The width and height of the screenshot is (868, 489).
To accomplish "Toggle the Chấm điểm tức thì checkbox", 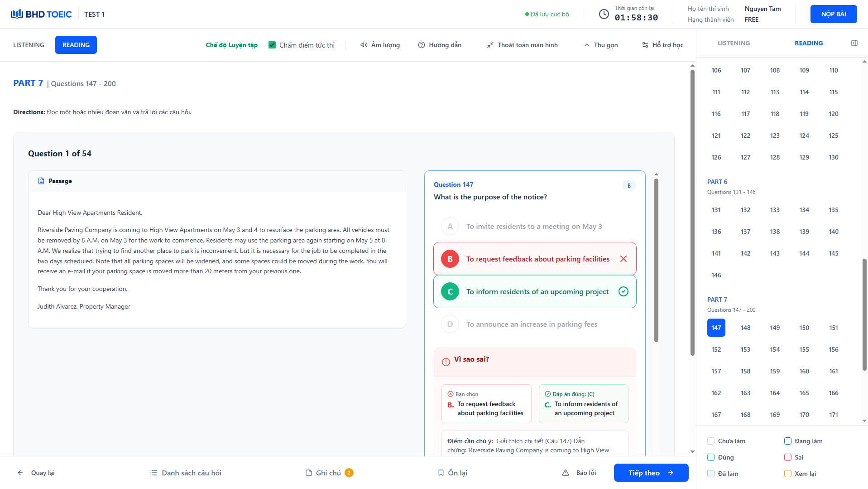I will [272, 45].
